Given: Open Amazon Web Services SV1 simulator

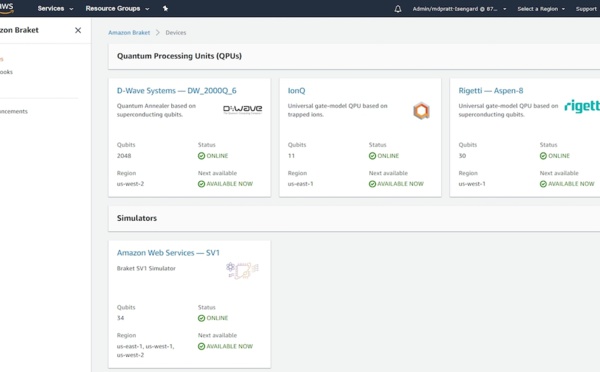Looking at the screenshot, I should point(168,253).
